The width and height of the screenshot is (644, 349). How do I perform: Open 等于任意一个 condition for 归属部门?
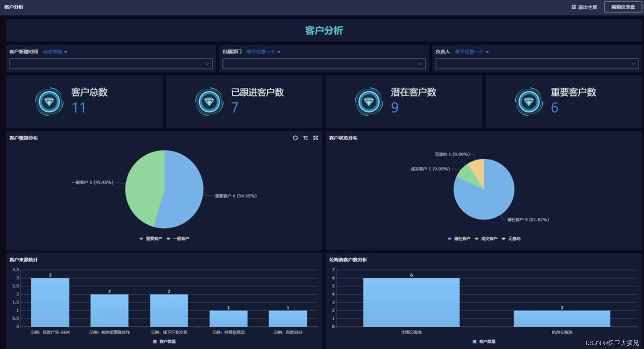(x=263, y=52)
